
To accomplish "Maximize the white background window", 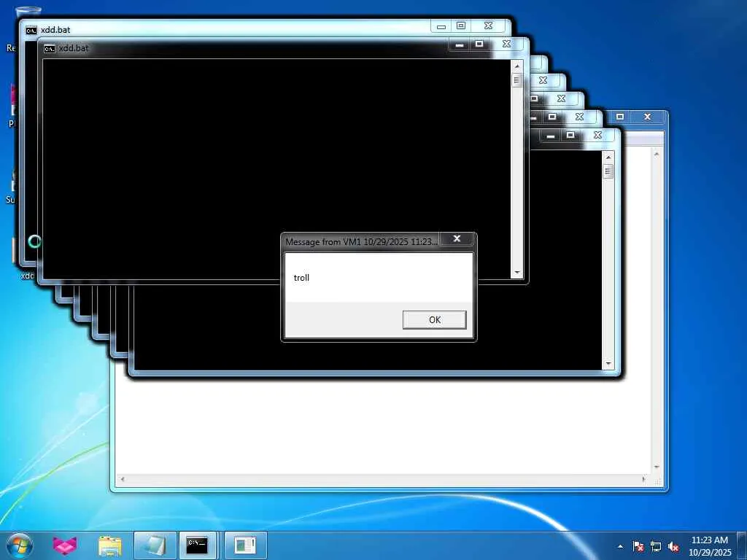I will pyautogui.click(x=620, y=117).
